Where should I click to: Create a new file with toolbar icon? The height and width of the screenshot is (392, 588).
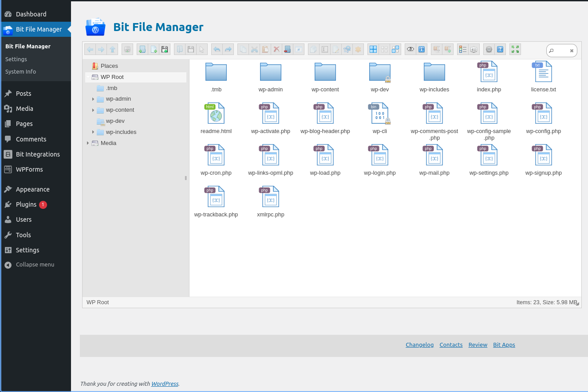point(154,49)
